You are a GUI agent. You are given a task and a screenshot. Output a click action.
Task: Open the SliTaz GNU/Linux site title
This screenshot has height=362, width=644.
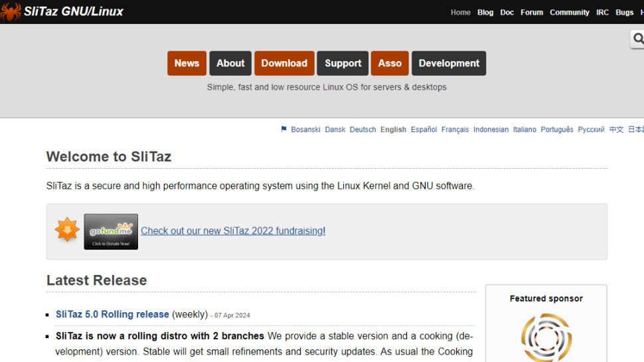click(74, 11)
